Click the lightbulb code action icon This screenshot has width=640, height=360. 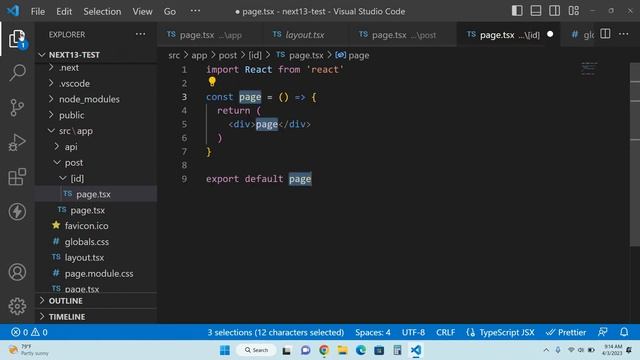[212, 82]
